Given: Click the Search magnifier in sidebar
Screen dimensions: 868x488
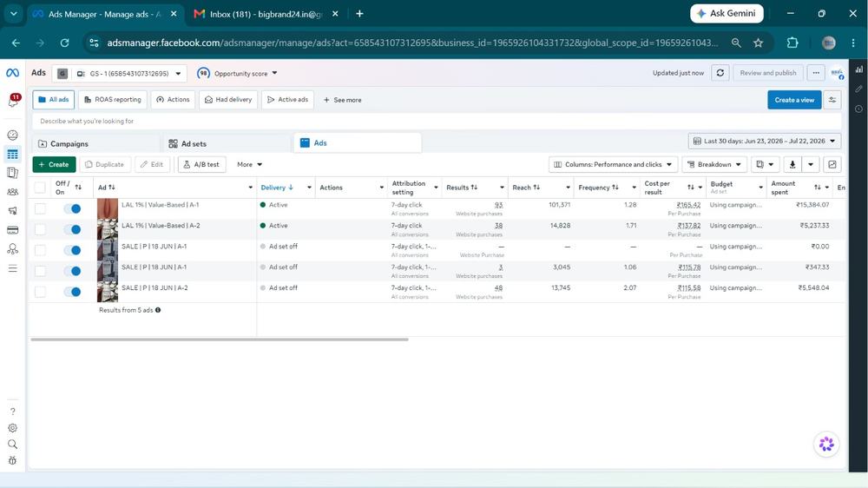Looking at the screenshot, I should (x=12, y=445).
